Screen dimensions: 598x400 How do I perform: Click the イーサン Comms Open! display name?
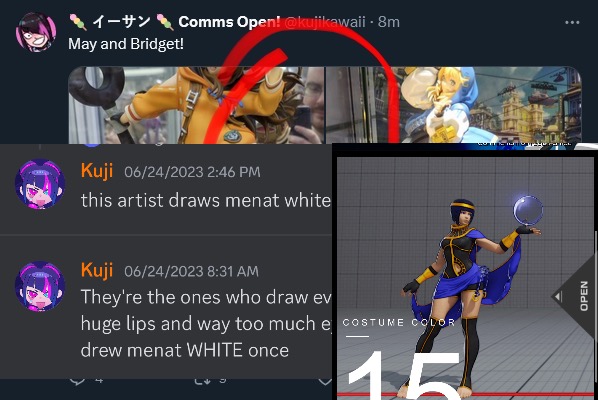175,22
